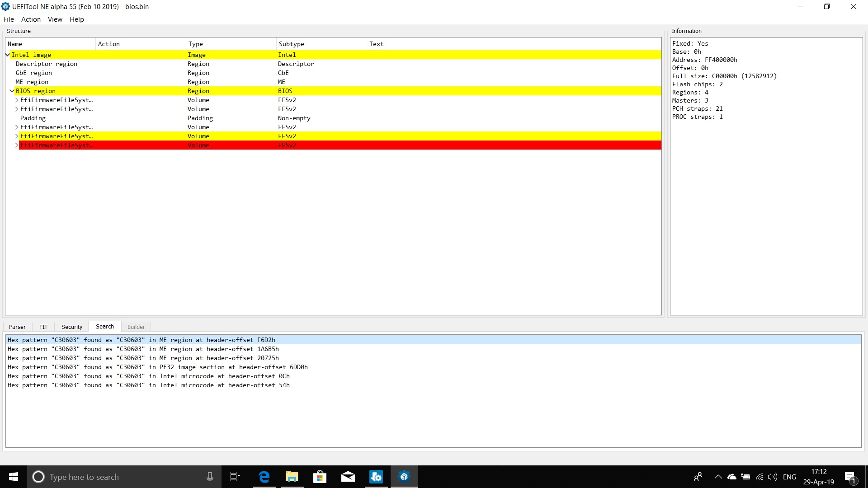The width and height of the screenshot is (868, 488).
Task: Select the Intel image root item
Action: [x=333, y=55]
